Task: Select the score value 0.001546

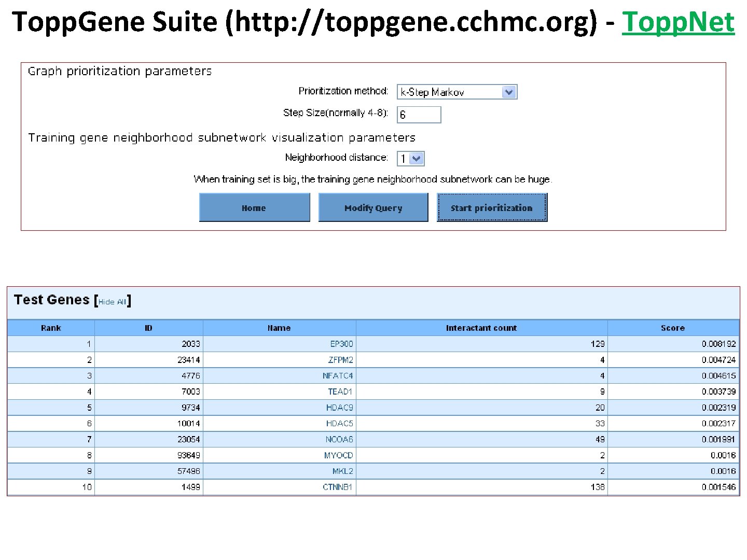Action: [x=719, y=487]
